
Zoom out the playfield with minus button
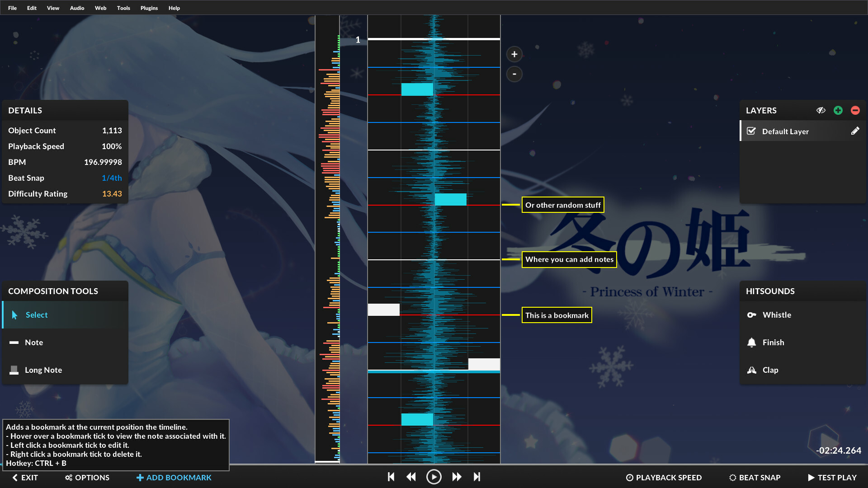coord(514,74)
